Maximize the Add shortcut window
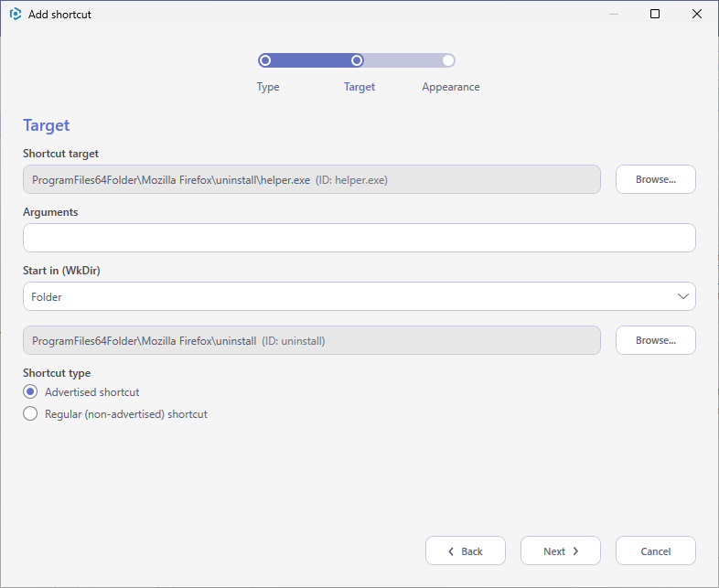The image size is (719, 588). (x=655, y=14)
